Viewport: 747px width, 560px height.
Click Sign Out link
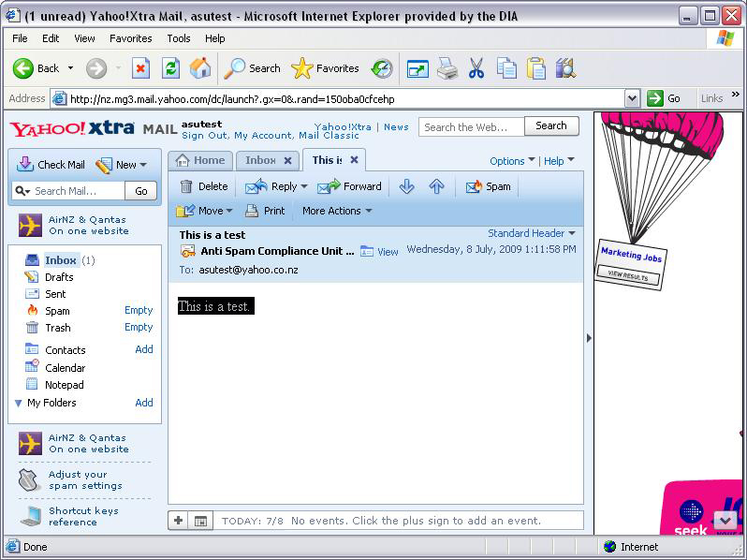click(x=205, y=136)
